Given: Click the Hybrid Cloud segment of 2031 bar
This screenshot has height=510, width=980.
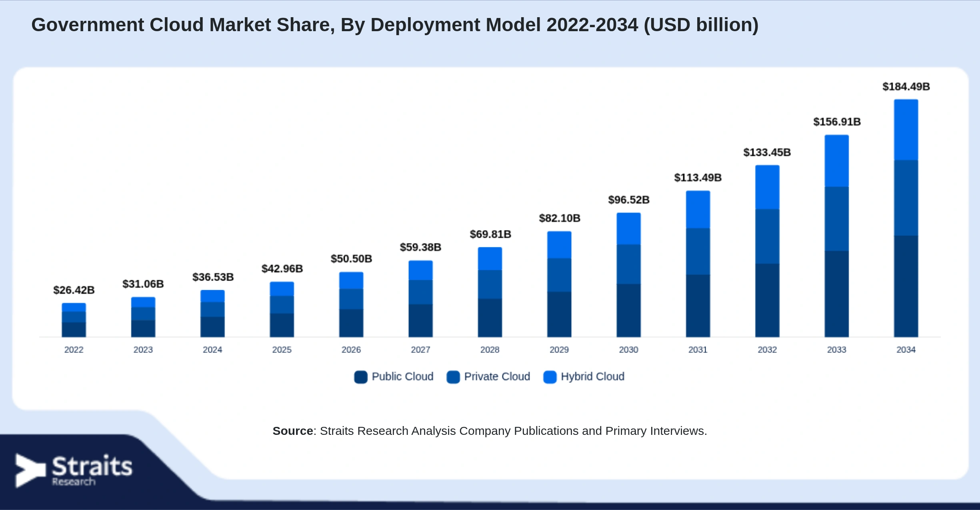Looking at the screenshot, I should click(x=698, y=209).
